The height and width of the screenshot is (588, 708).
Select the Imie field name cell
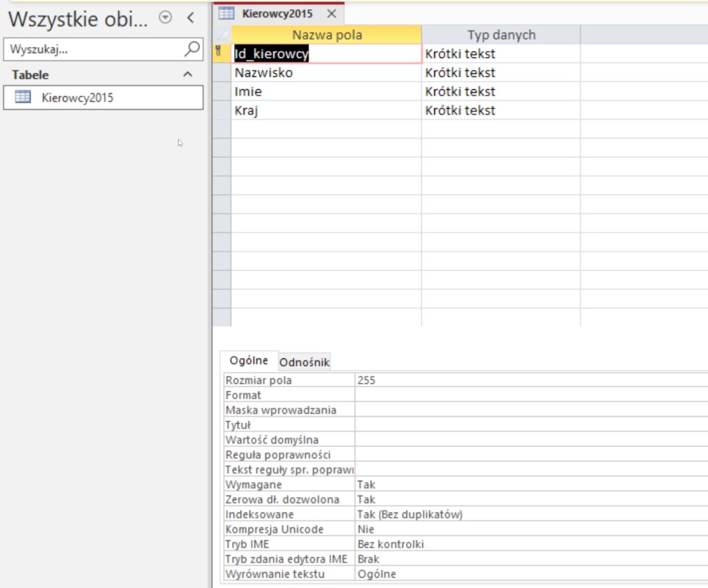(326, 91)
